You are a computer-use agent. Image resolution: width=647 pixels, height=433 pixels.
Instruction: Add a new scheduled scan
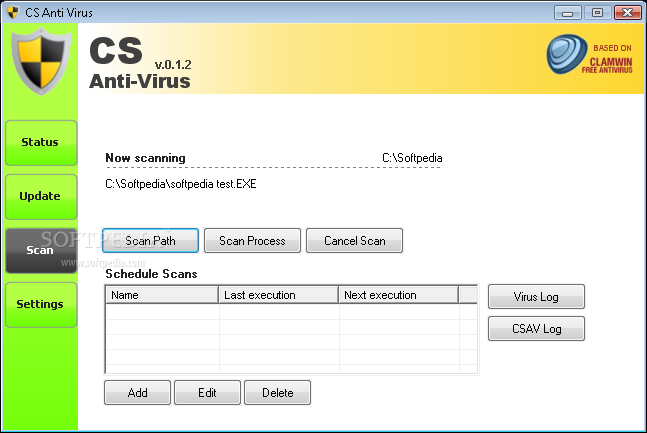click(x=137, y=393)
